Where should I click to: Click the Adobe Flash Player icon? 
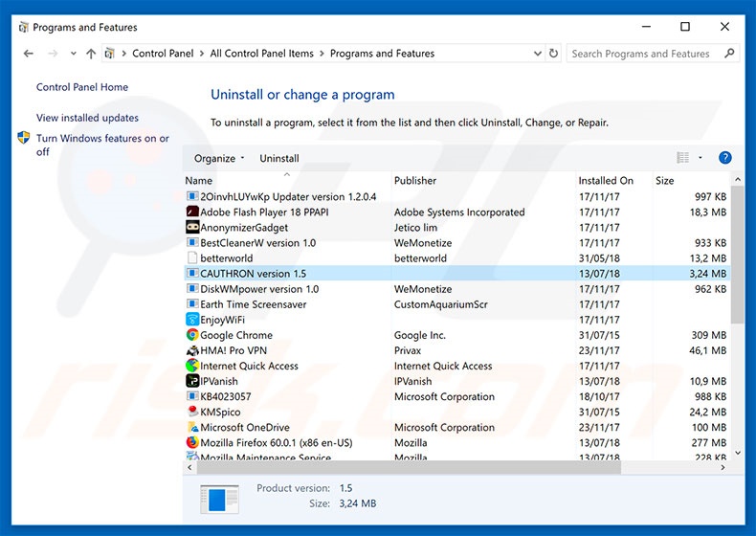(192, 212)
